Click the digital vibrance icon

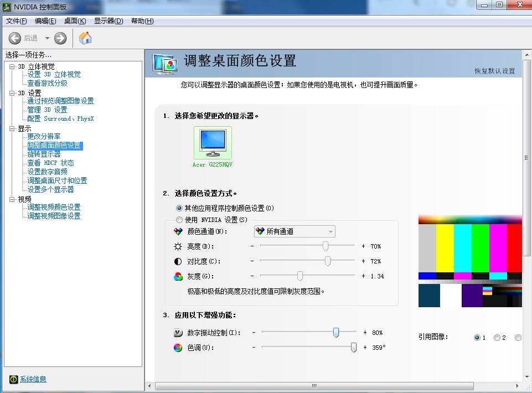[178, 333]
